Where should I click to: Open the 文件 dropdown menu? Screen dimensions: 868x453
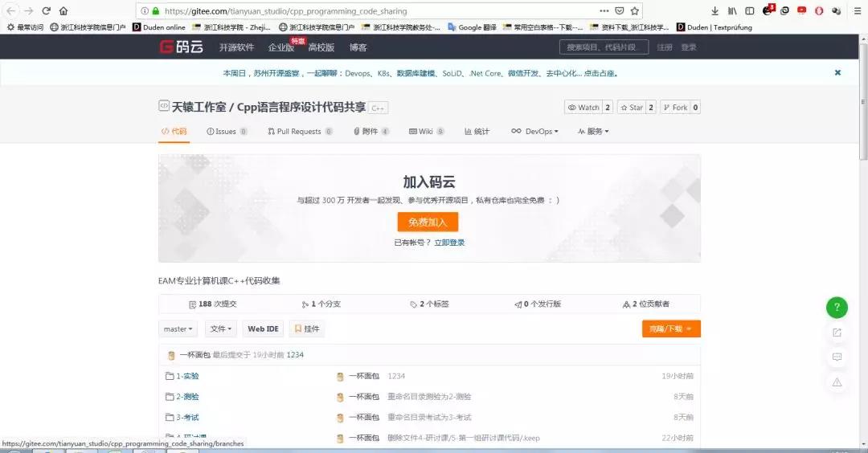tap(221, 329)
